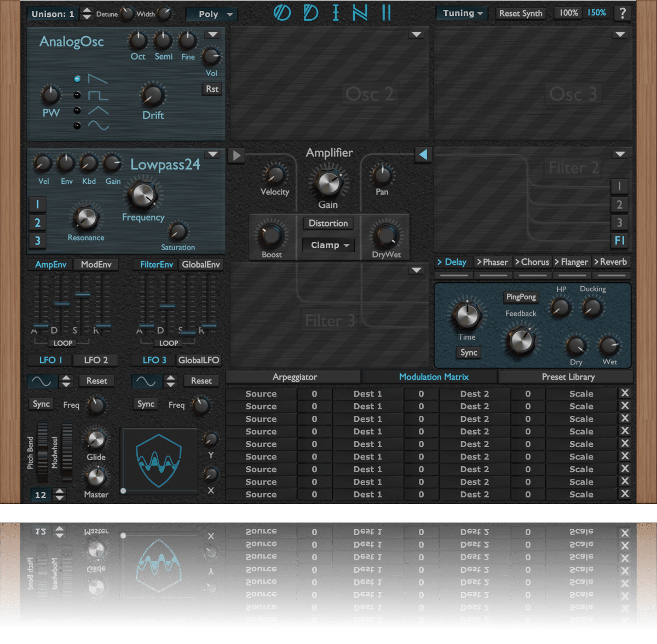
Task: Click the filter Frequency knob
Action: [143, 194]
